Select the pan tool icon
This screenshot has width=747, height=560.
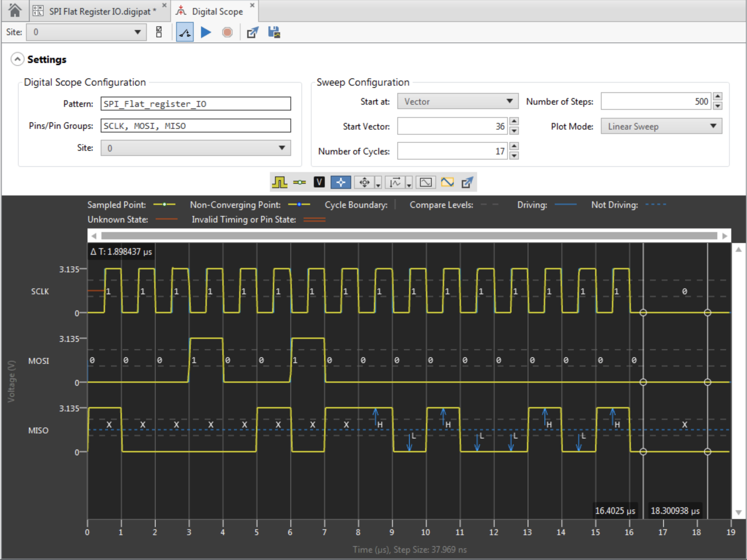coord(364,182)
